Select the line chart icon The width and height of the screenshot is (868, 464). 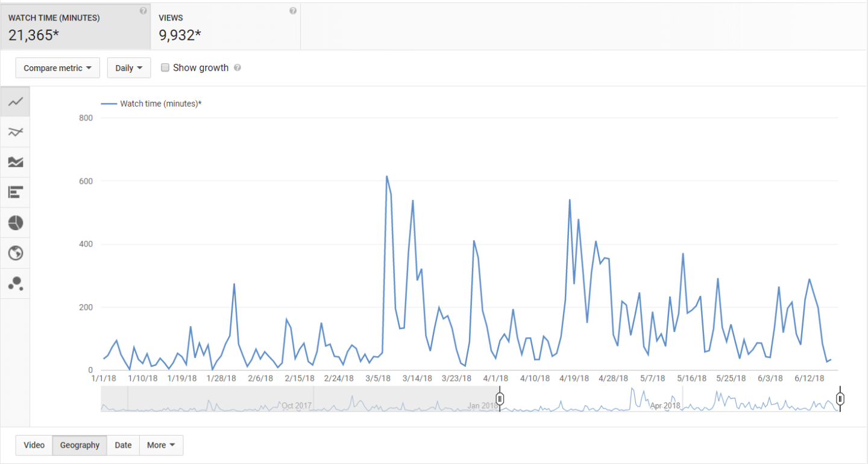[16, 102]
